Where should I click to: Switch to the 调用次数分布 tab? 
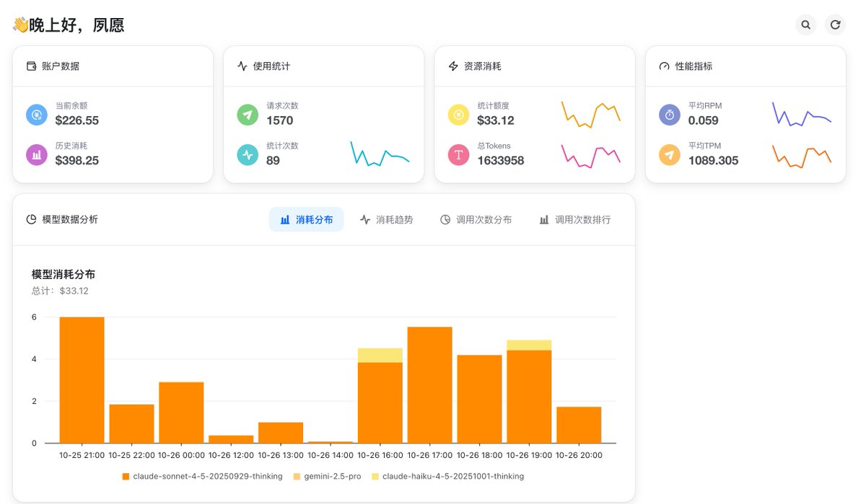[476, 219]
